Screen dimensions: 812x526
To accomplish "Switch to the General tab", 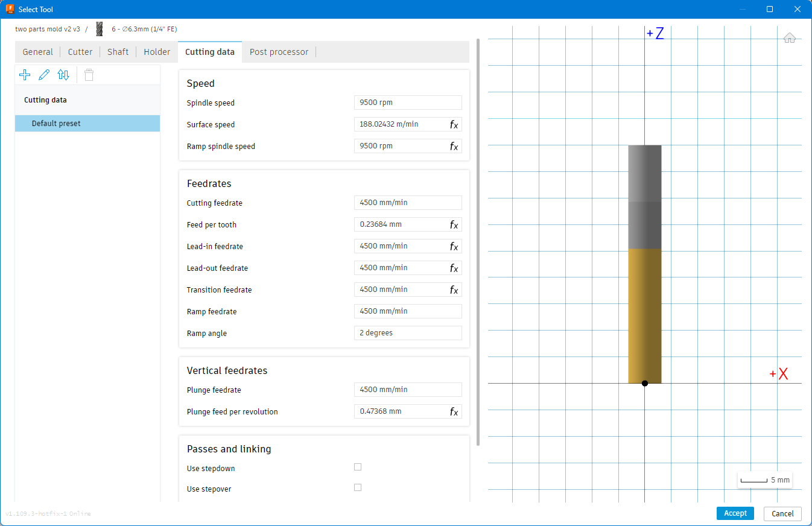I will tap(38, 52).
